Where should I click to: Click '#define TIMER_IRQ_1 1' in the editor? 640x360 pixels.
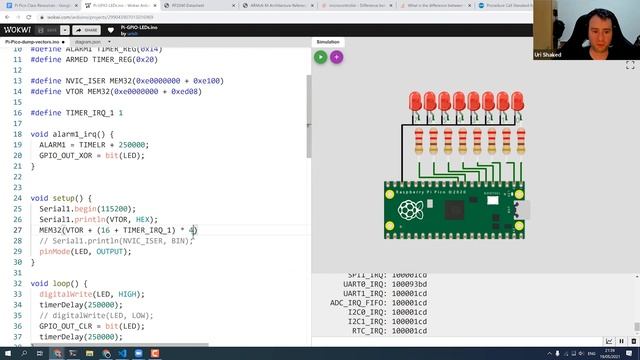point(77,113)
